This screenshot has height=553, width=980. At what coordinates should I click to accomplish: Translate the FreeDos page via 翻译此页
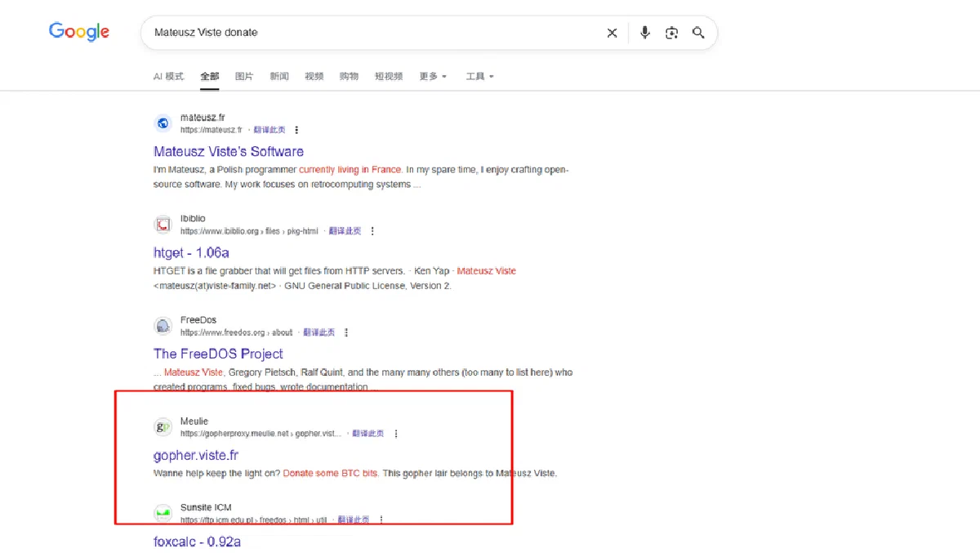[x=318, y=332]
